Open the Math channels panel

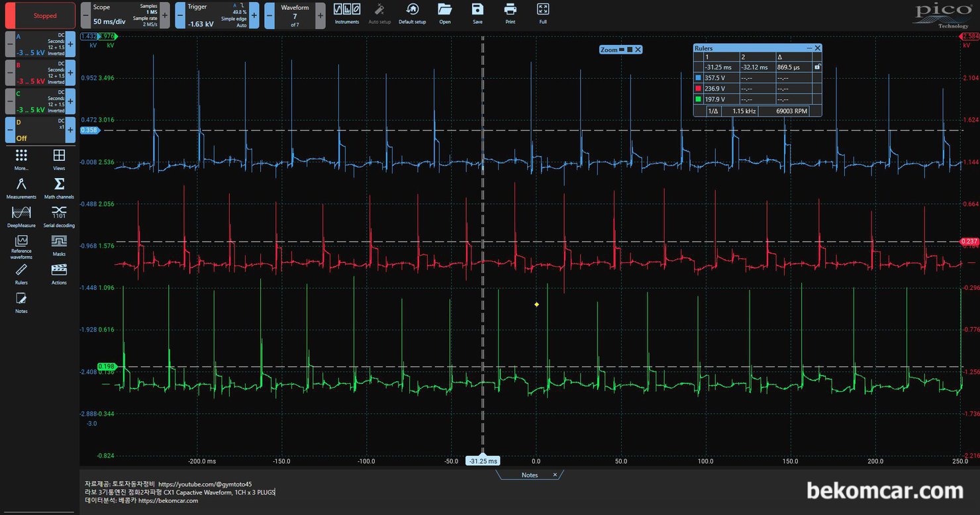point(59,187)
